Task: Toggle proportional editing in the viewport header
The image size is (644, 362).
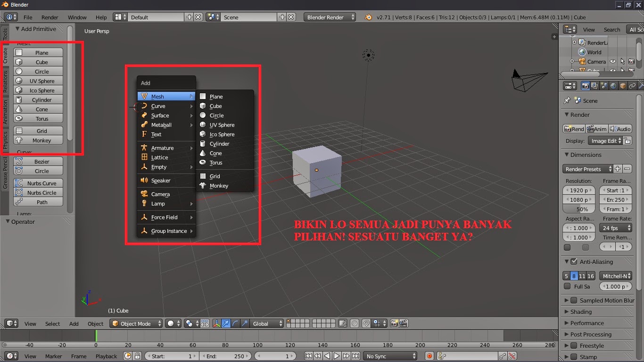Action: (355, 323)
